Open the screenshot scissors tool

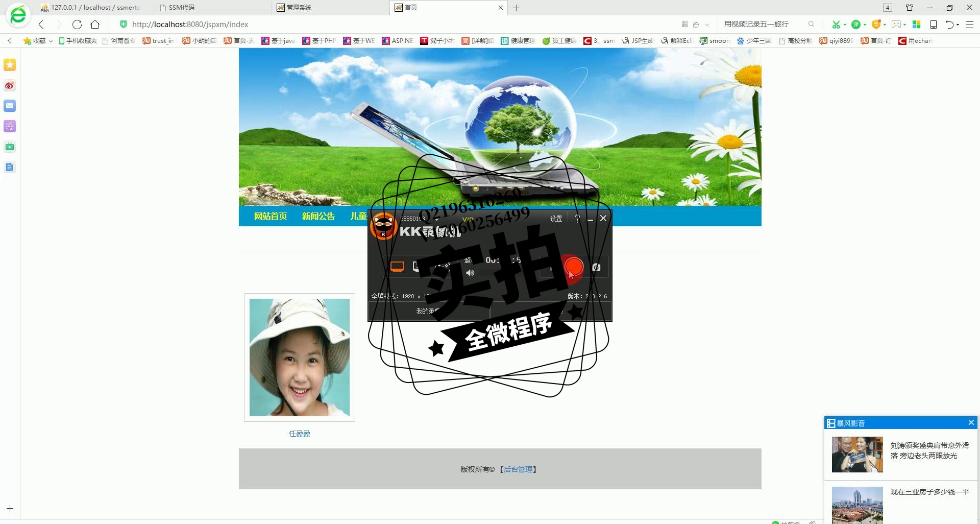coord(836,24)
